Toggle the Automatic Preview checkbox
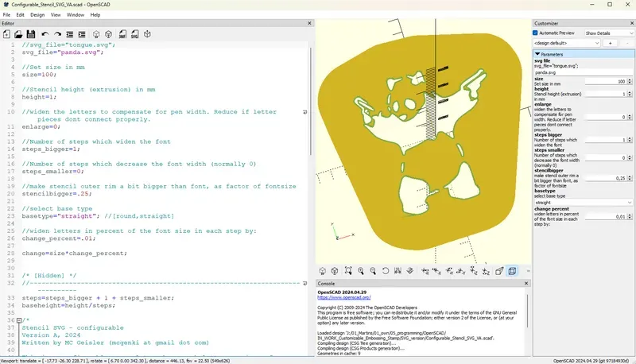Screen dimensions: 636x364 [536, 33]
